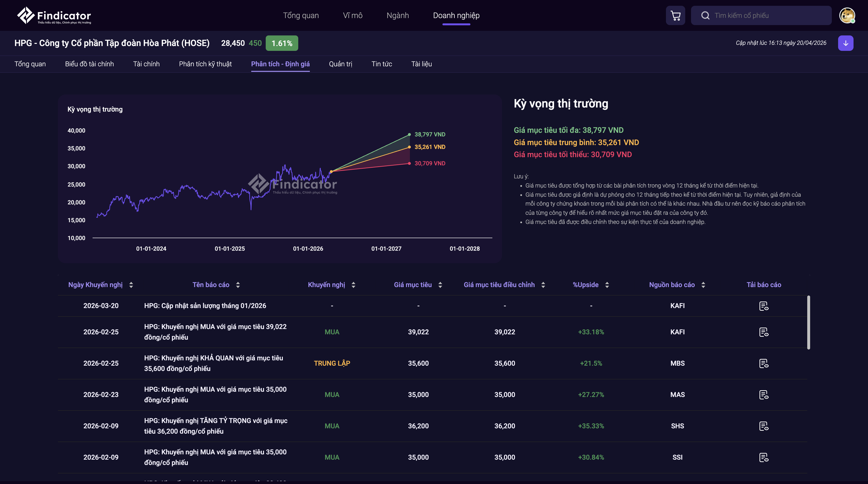Sort by Nguồn báo cáo column
This screenshot has height=484, width=868.
tap(703, 285)
